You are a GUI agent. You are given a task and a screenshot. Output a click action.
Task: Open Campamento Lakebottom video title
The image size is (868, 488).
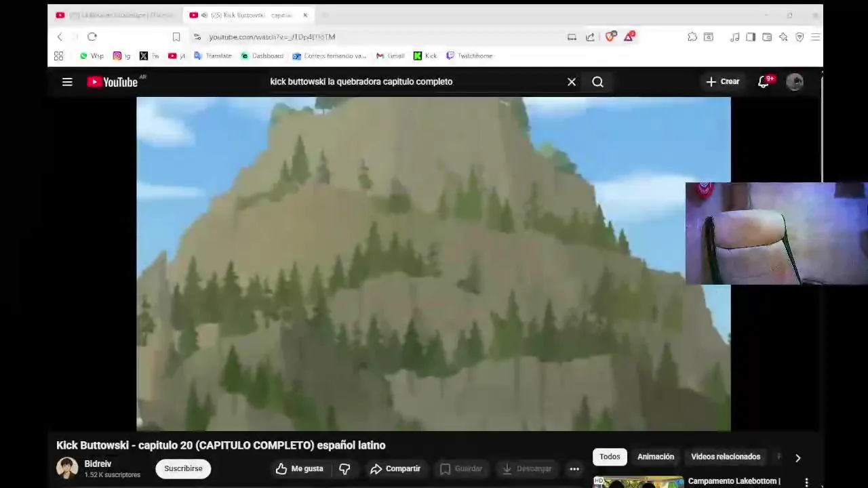734,481
